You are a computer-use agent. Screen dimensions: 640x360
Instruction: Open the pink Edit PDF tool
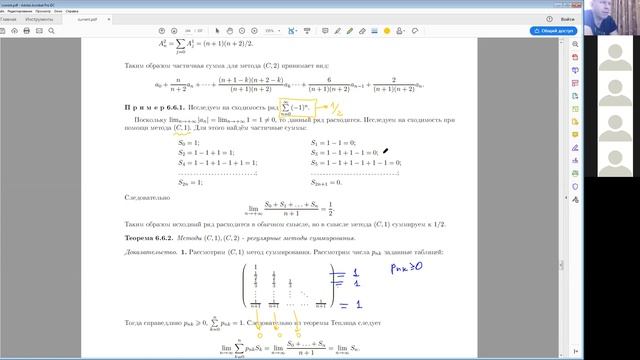[575, 83]
